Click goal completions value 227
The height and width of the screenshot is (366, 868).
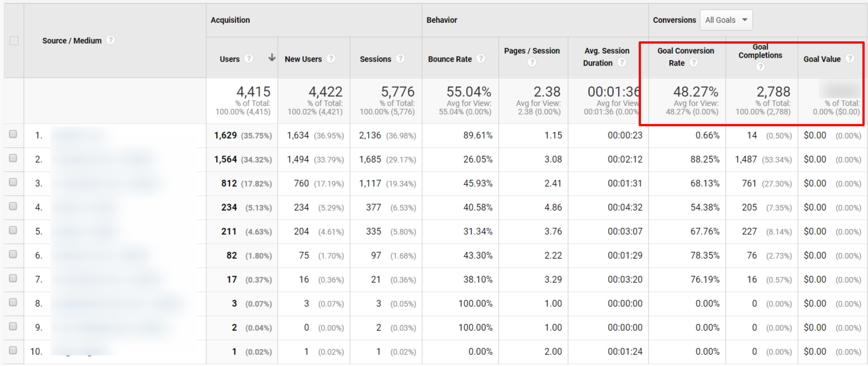pyautogui.click(x=749, y=231)
